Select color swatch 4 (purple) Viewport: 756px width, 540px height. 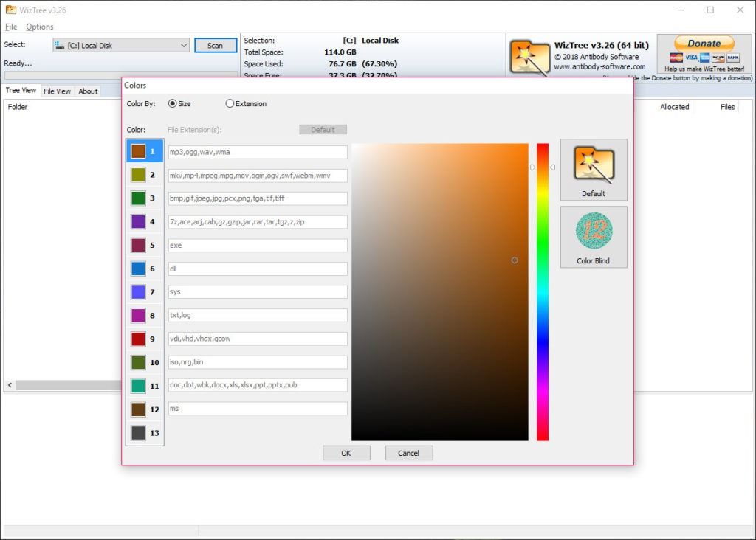point(138,221)
